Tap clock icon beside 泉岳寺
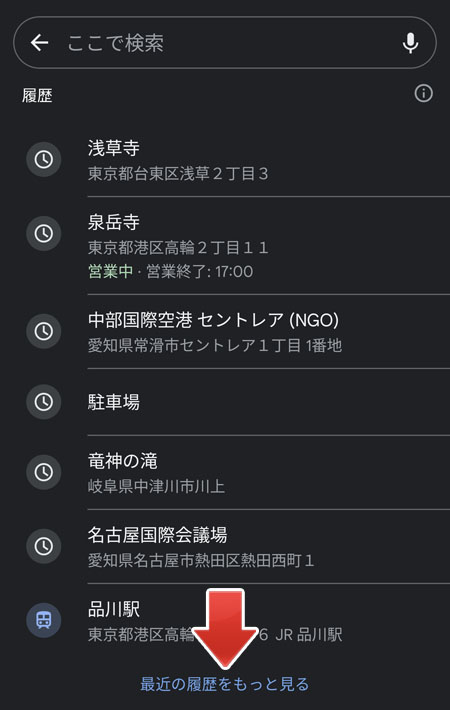 43,234
